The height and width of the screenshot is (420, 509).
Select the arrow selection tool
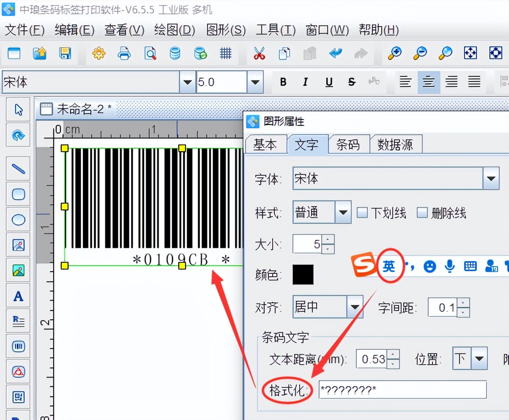18,109
